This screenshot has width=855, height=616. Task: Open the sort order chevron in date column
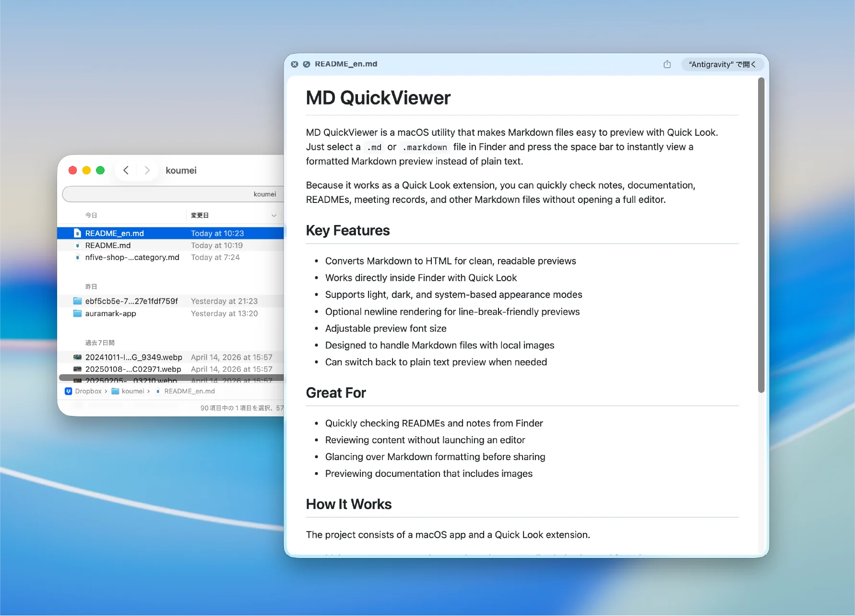pos(274,215)
